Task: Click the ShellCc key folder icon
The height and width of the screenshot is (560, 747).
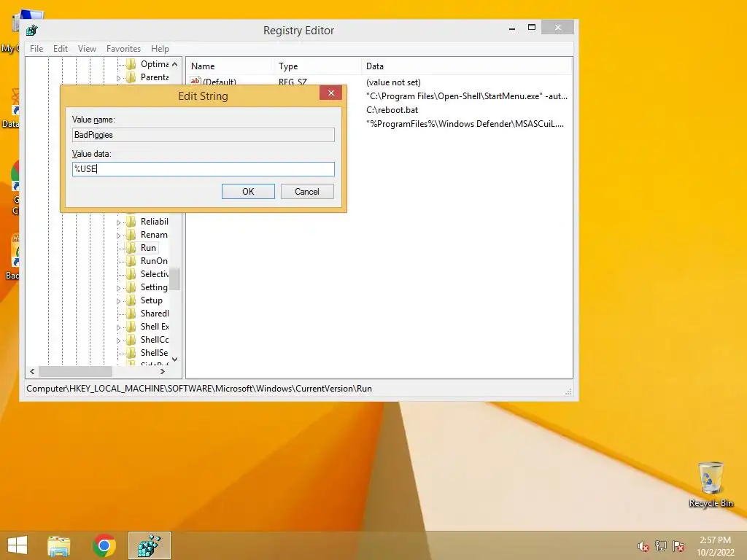Action: (131, 340)
